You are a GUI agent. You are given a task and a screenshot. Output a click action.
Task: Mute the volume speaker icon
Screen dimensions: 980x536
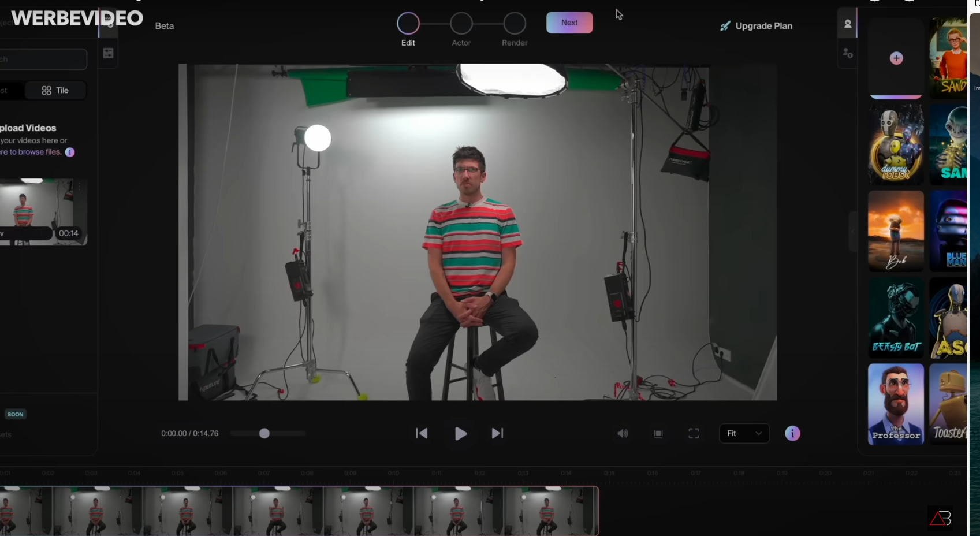point(623,433)
